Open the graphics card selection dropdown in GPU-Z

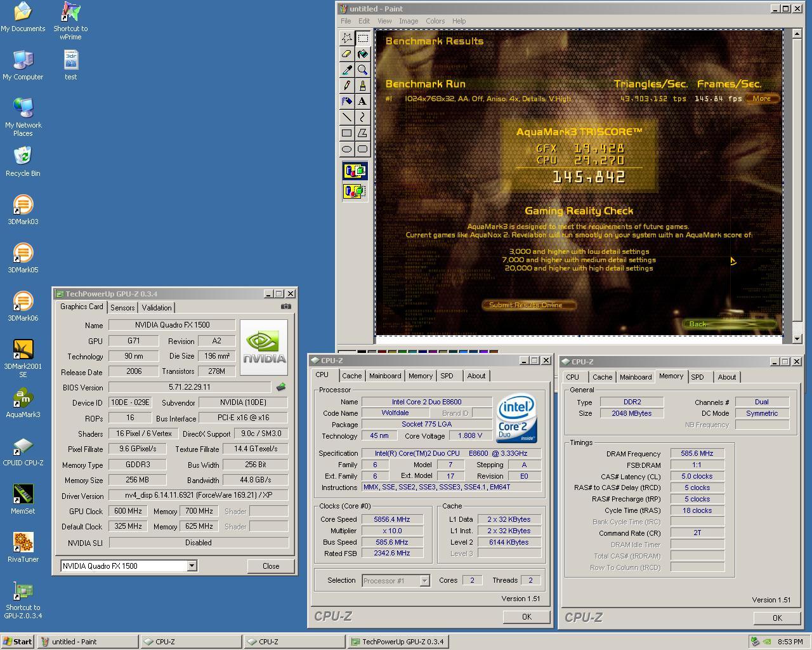tap(192, 566)
